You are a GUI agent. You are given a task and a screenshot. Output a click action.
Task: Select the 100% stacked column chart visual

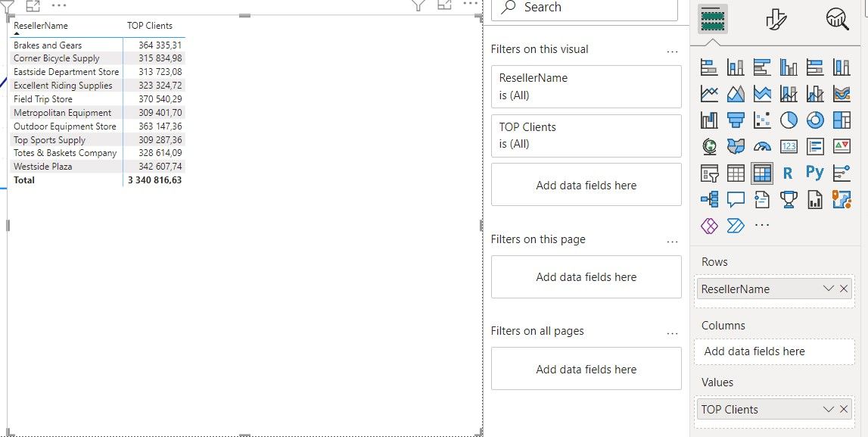tap(842, 67)
